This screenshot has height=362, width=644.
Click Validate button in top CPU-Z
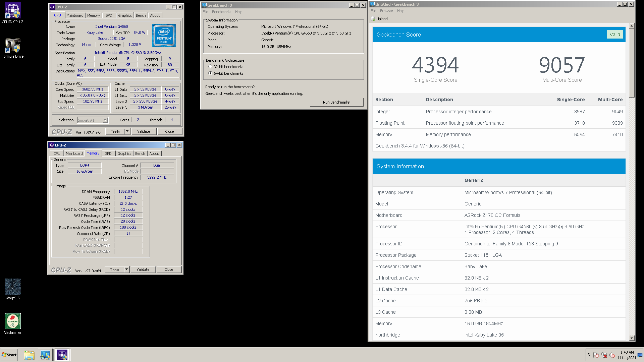[x=144, y=131]
